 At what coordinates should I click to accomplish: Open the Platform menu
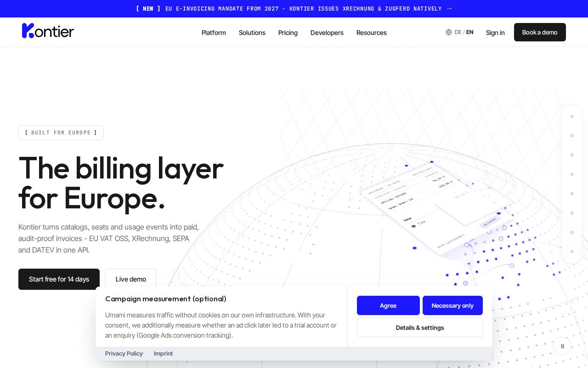214,33
